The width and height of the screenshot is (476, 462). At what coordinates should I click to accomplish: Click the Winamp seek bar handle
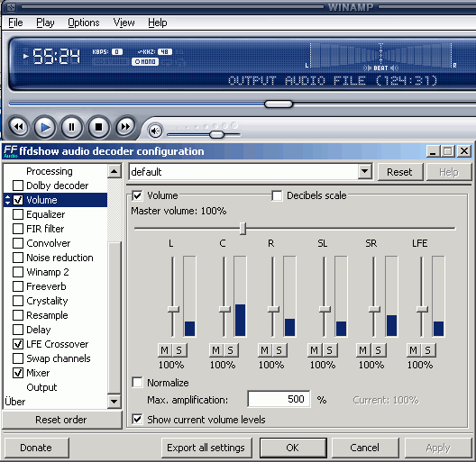click(x=279, y=104)
